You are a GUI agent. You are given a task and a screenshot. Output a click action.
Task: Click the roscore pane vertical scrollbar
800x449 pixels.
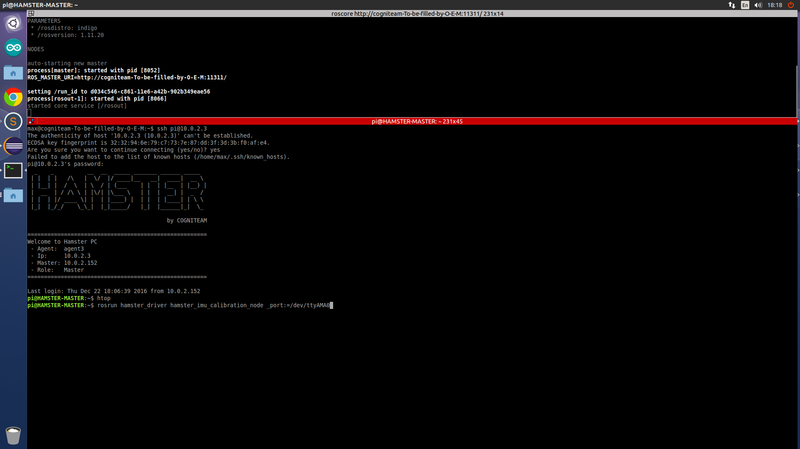point(798,66)
